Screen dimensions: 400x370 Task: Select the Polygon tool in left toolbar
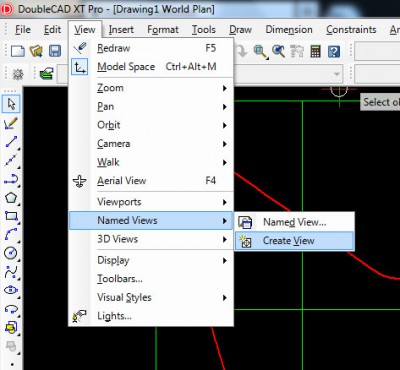click(11, 197)
